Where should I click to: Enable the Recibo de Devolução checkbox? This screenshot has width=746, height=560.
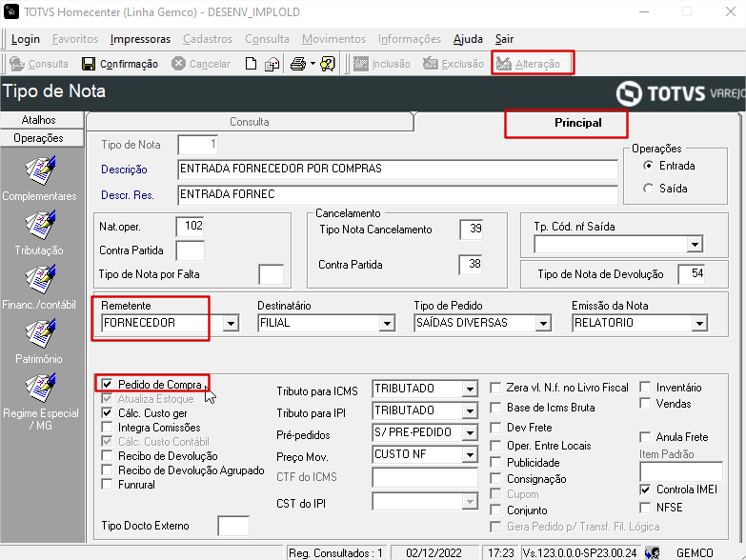click(x=107, y=455)
